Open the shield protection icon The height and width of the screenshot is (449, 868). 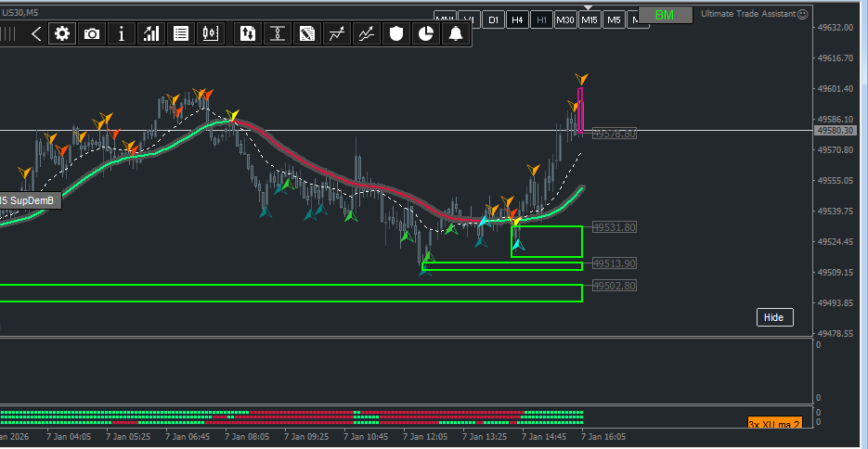point(395,34)
